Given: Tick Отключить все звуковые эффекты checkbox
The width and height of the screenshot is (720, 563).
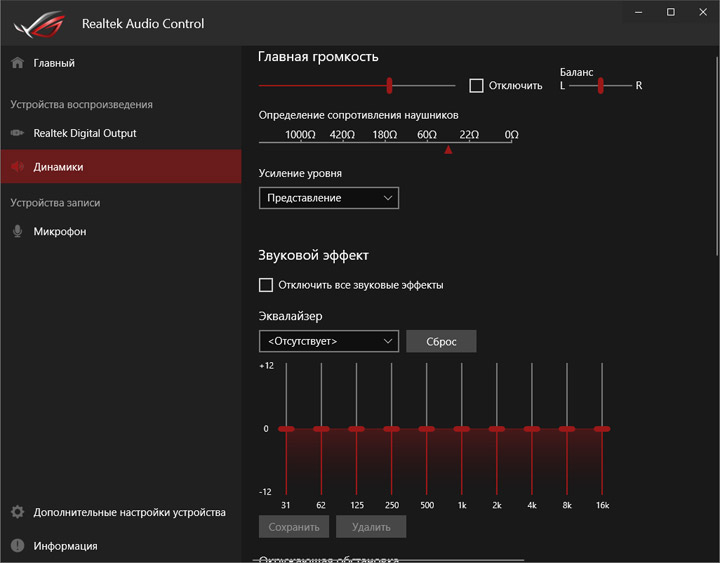Looking at the screenshot, I should 266,285.
